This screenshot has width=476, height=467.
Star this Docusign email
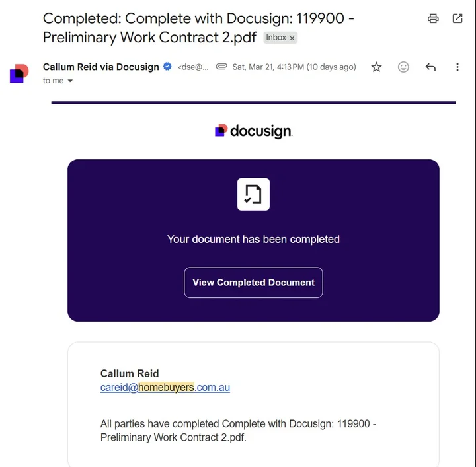[x=376, y=67]
